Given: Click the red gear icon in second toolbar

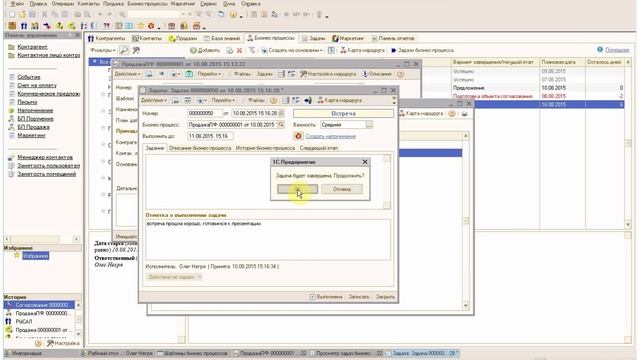Looking at the screenshot, I should pos(151,26).
